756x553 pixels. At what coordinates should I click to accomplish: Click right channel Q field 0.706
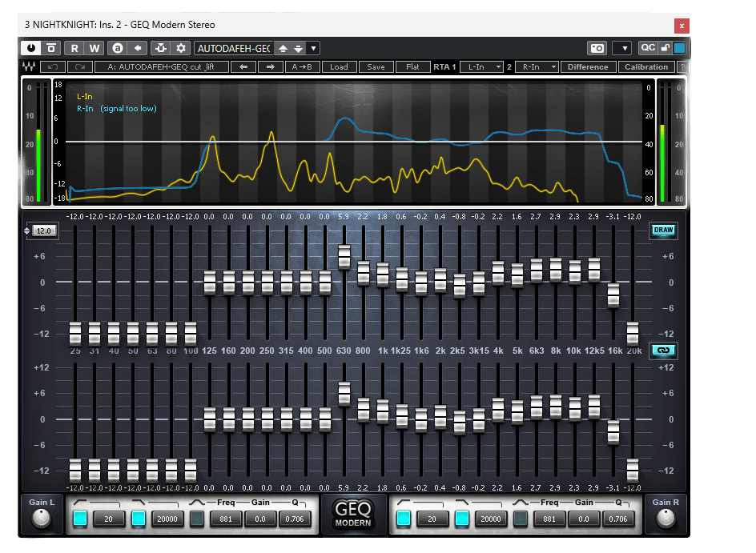tap(618, 519)
